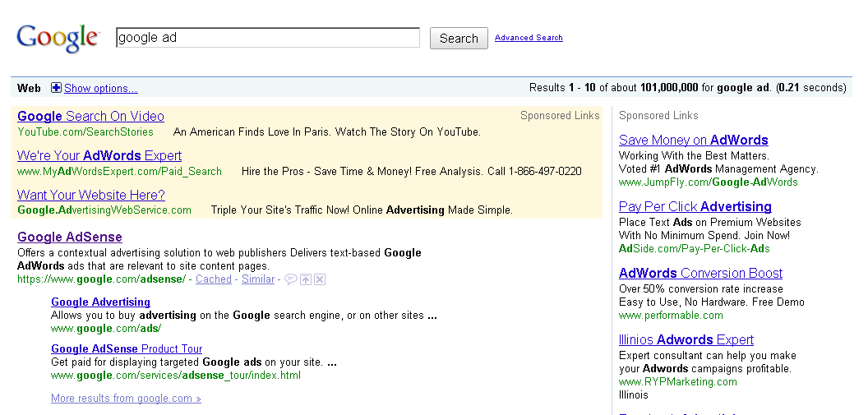Click www.MyAdWordsExpert.com/Paid_Search URL text

click(x=119, y=172)
